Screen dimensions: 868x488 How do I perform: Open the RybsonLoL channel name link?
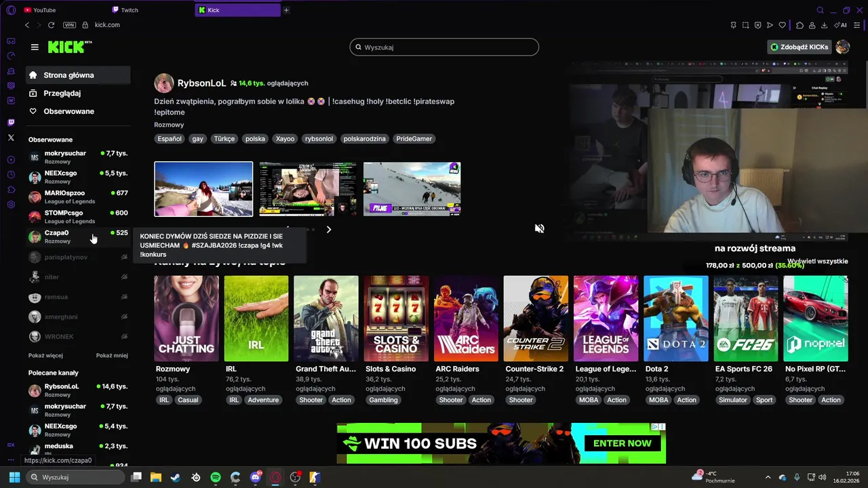pyautogui.click(x=201, y=83)
